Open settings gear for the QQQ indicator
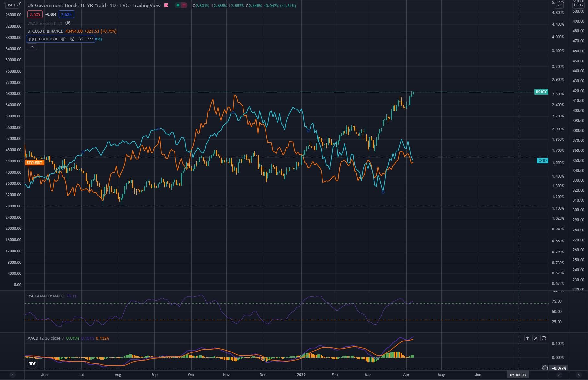This screenshot has width=588, height=380. [72, 39]
